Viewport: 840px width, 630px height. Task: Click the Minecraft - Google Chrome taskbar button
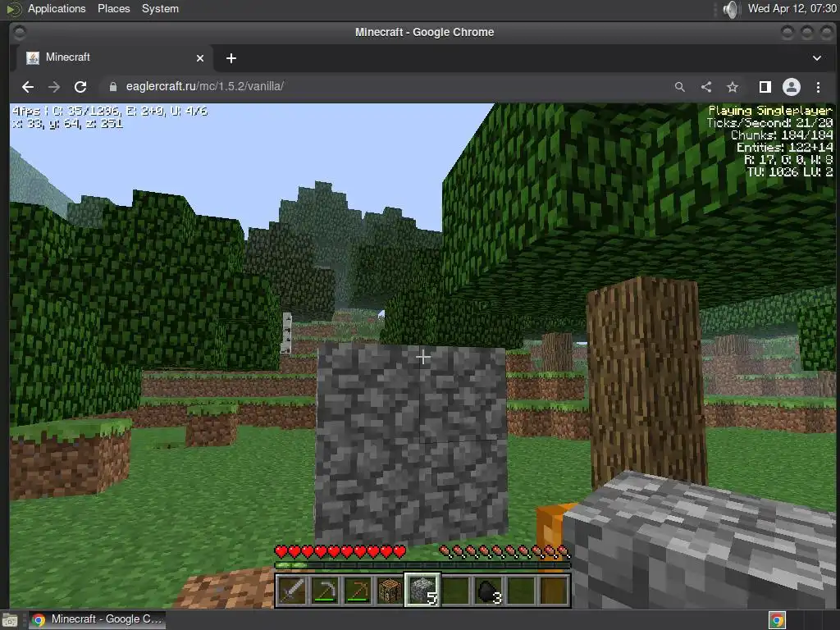[x=97, y=620]
